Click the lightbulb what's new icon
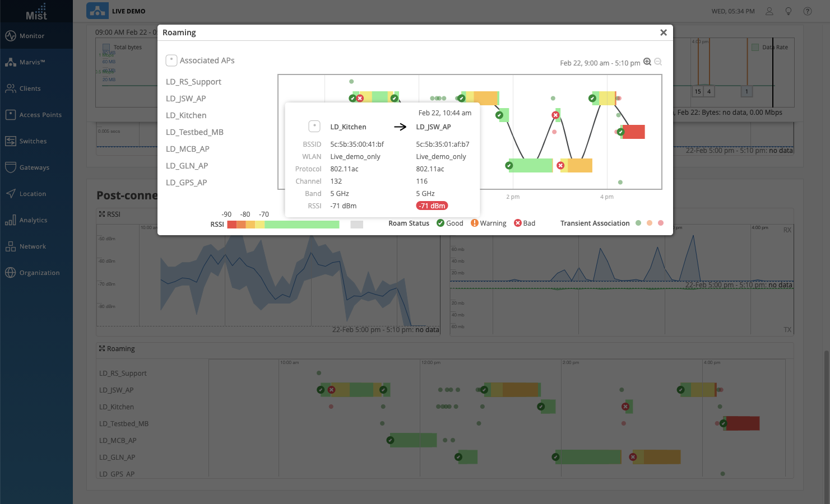The image size is (830, 504). pyautogui.click(x=789, y=11)
